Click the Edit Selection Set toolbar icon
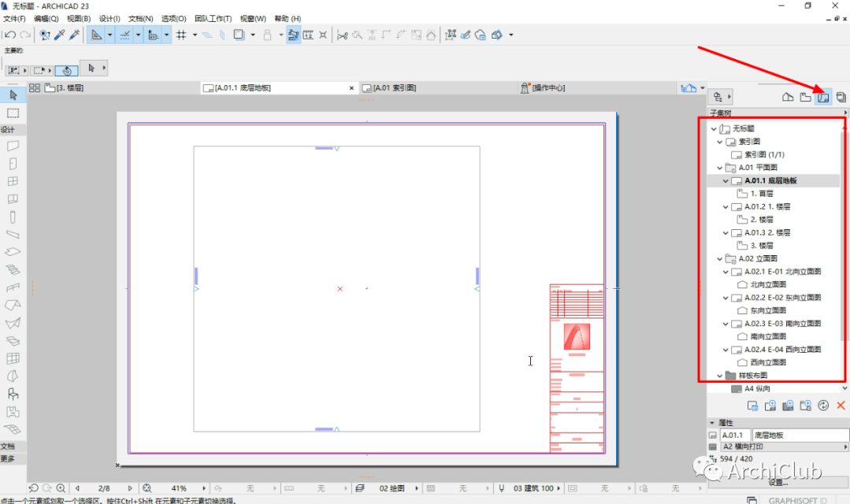This screenshot has height=504, width=850. (x=450, y=35)
